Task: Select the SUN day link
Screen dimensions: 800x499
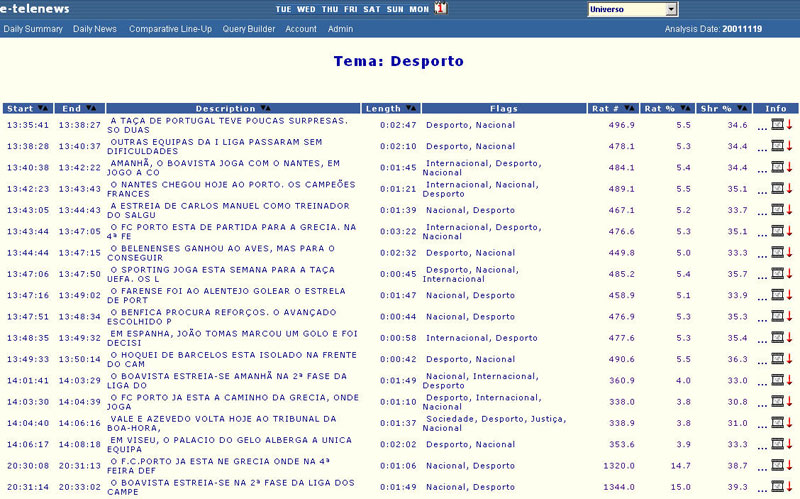Action: coord(395,9)
